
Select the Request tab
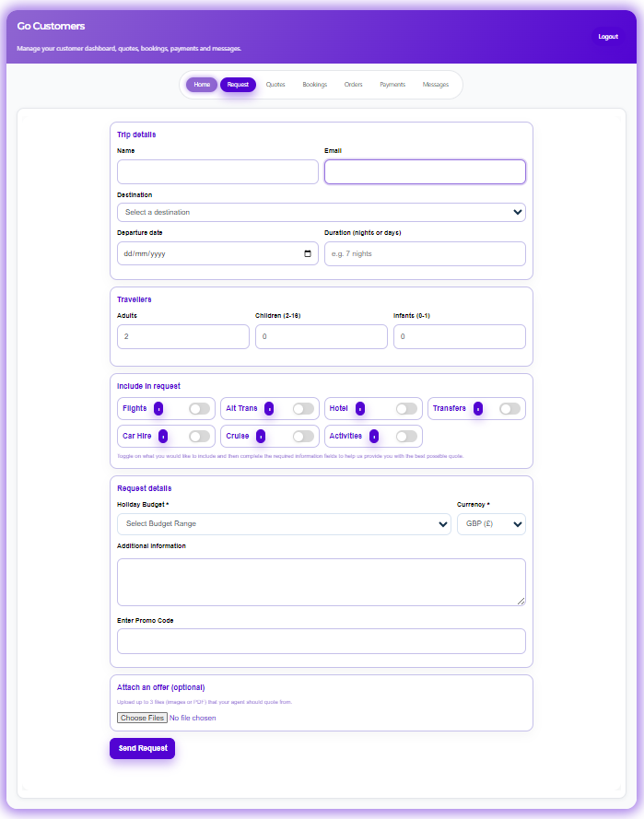[x=238, y=85]
